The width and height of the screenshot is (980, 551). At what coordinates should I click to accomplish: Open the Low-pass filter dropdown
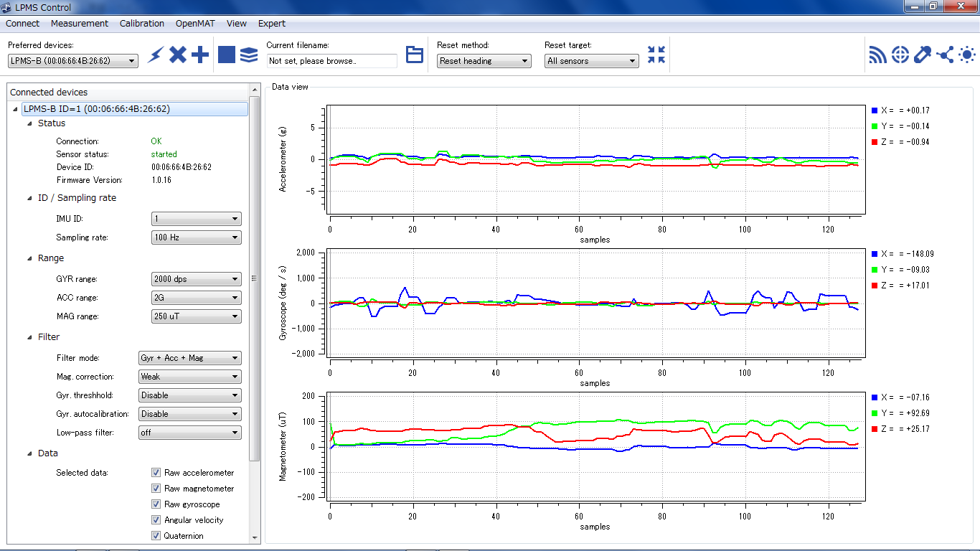pyautogui.click(x=190, y=433)
